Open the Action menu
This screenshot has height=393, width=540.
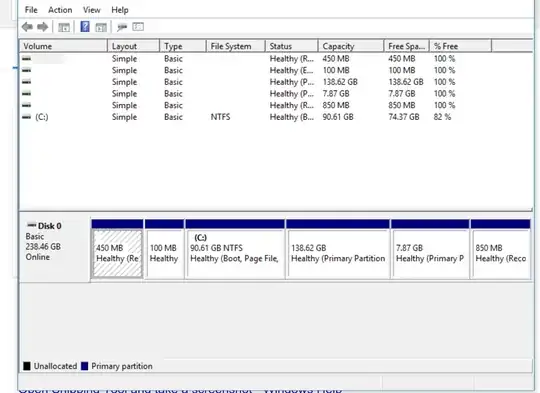(60, 10)
